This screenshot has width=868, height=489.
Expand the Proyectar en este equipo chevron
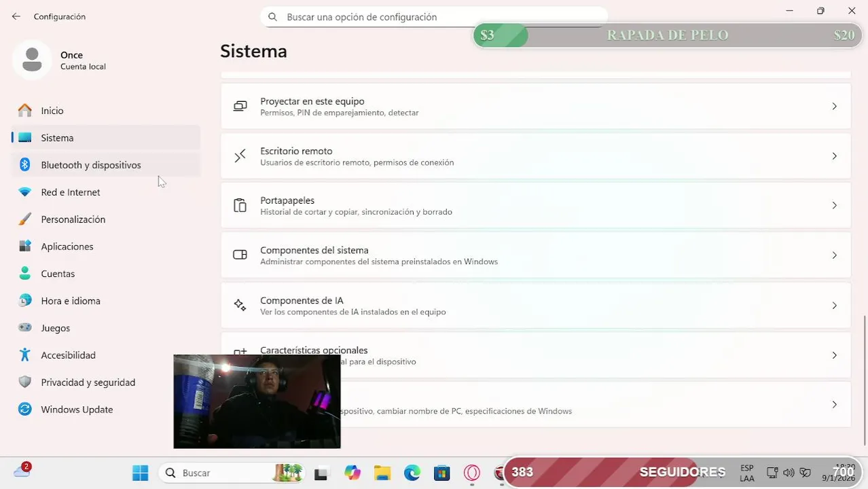click(x=834, y=107)
